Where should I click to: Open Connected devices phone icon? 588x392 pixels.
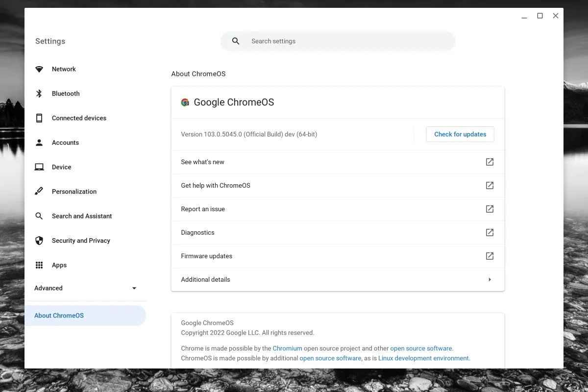(39, 118)
